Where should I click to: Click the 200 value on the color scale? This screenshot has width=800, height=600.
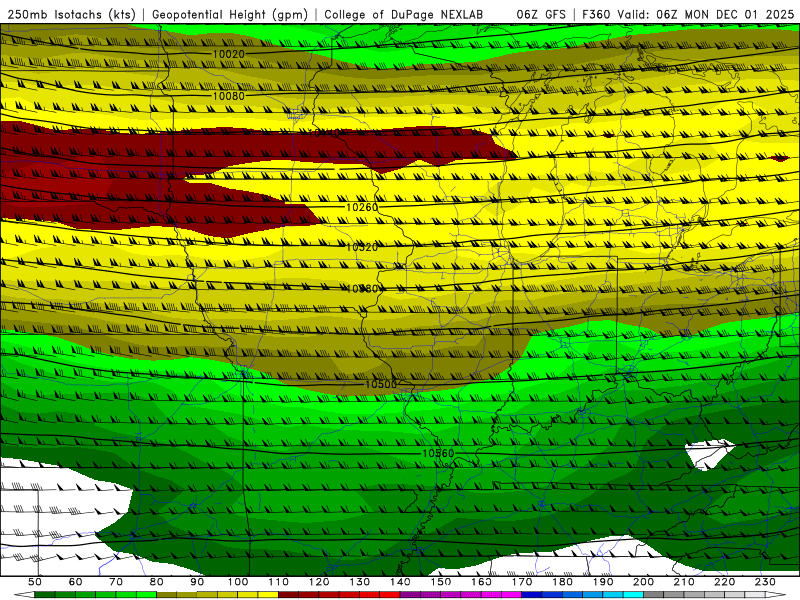(643, 582)
